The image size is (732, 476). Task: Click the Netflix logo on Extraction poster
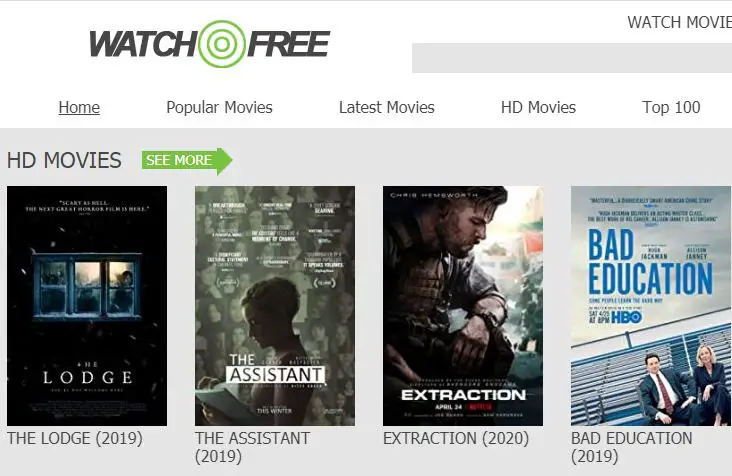point(480,406)
